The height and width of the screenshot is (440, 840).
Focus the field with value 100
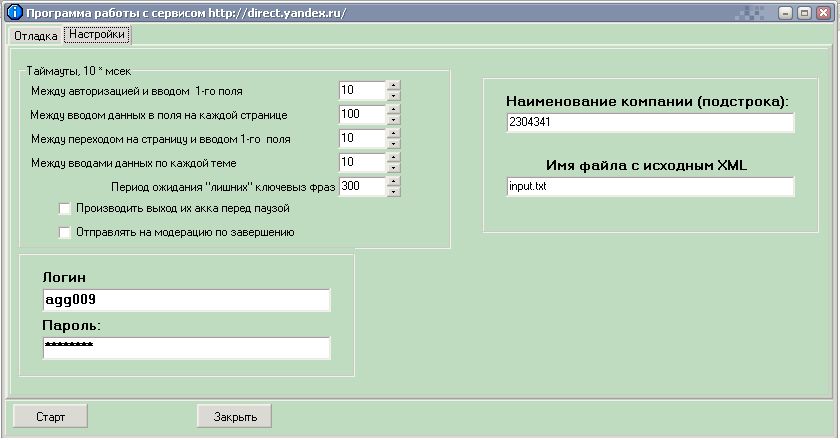pyautogui.click(x=363, y=114)
